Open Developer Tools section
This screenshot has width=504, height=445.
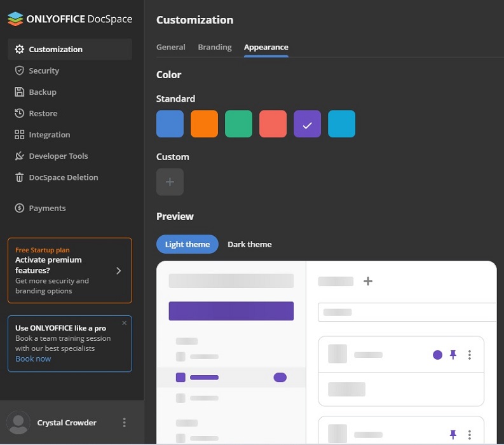pyautogui.click(x=70, y=156)
